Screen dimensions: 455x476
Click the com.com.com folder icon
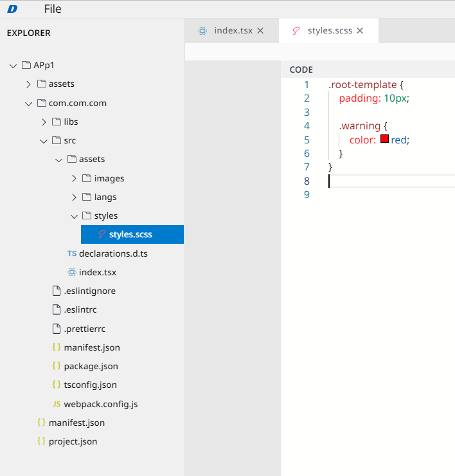(42, 103)
